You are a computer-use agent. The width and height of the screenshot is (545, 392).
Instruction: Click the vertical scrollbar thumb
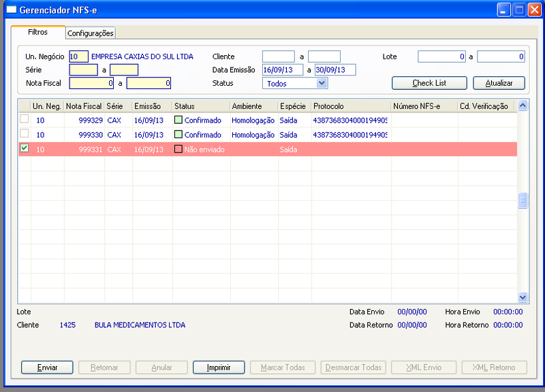[523, 200]
